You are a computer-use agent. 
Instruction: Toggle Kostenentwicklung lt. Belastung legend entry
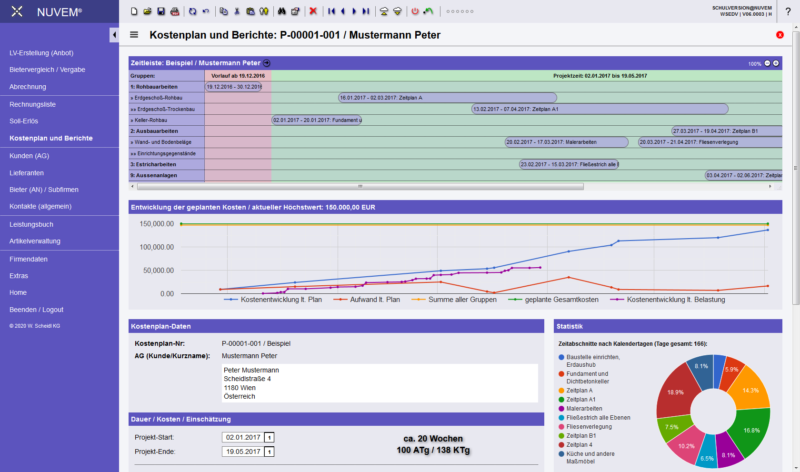668,300
